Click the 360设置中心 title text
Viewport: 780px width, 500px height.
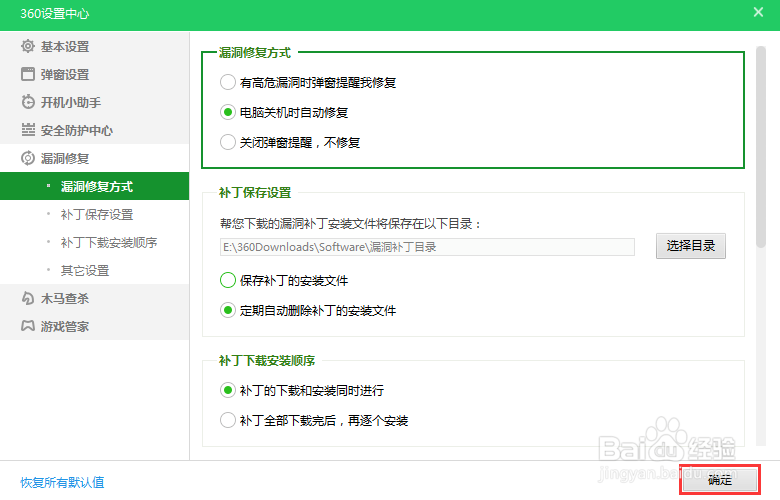[54, 13]
